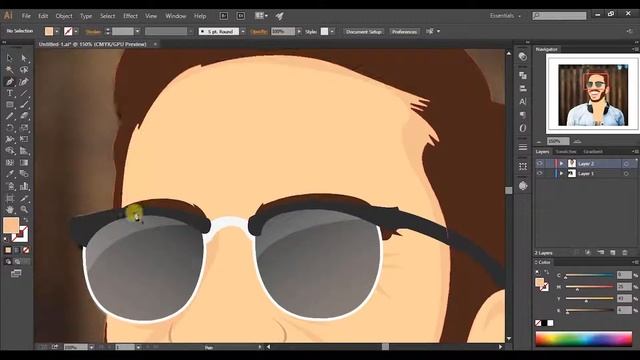Screen dimensions: 640x360
Task: Select the Type tool
Action: 10,93
